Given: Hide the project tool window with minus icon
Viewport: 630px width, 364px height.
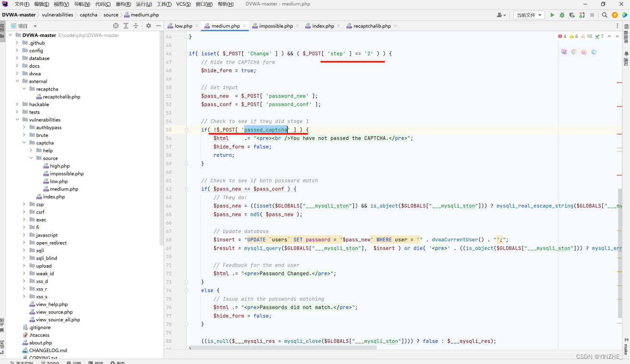Looking at the screenshot, I should click(158, 26).
